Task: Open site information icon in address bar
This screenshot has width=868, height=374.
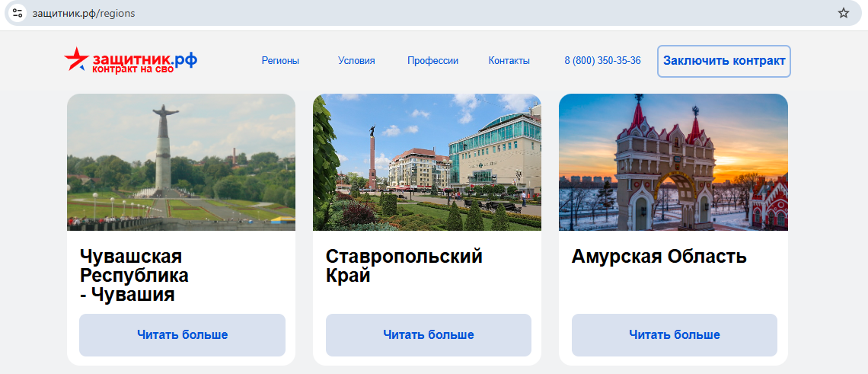Action: point(18,13)
